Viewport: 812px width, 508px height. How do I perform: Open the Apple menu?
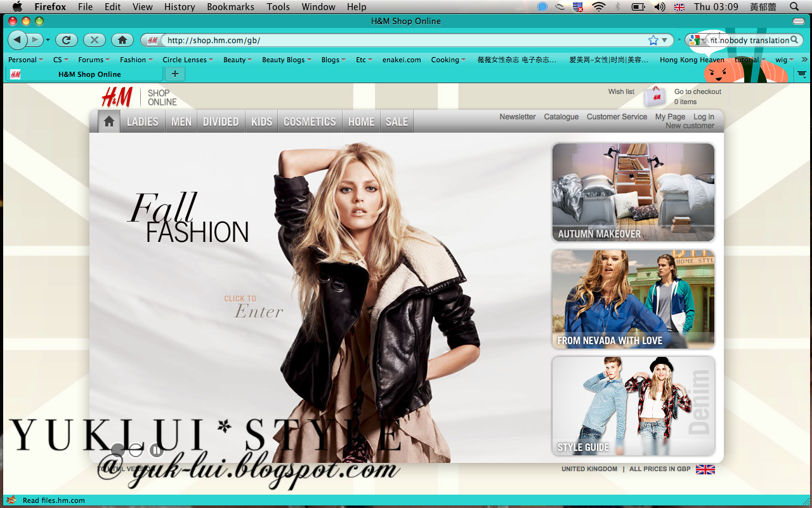(x=16, y=7)
